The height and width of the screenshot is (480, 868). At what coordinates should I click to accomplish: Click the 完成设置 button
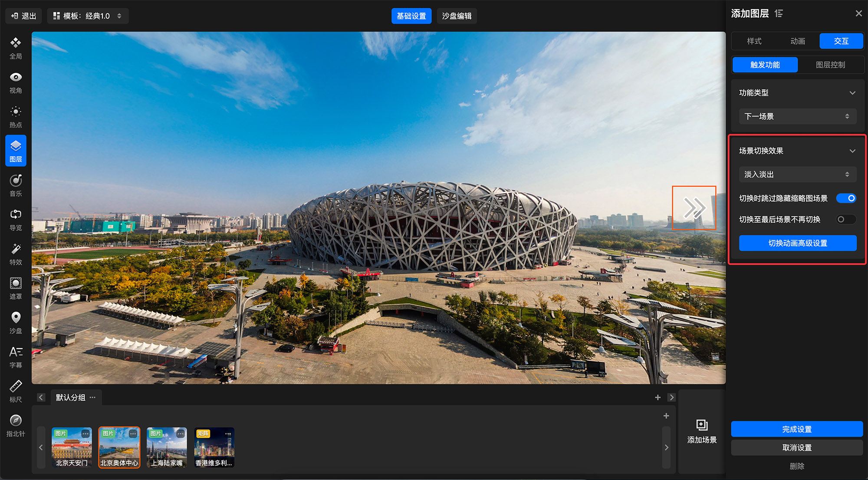pos(796,429)
